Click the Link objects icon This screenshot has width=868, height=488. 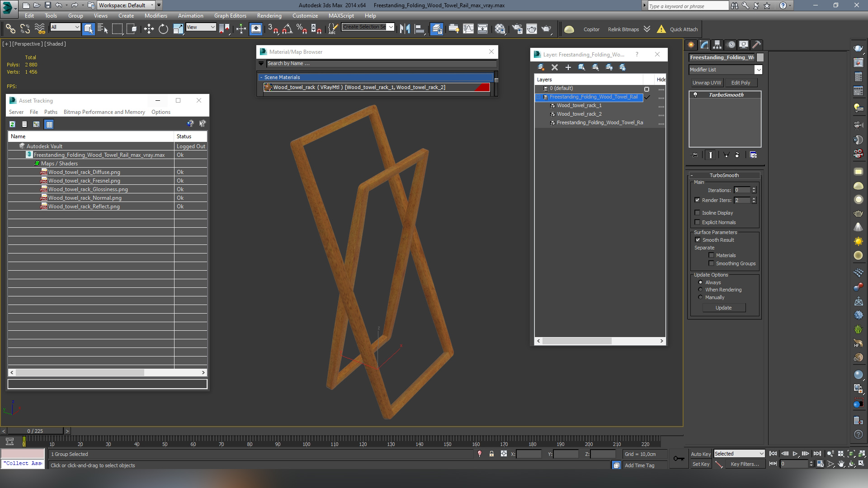tap(10, 29)
